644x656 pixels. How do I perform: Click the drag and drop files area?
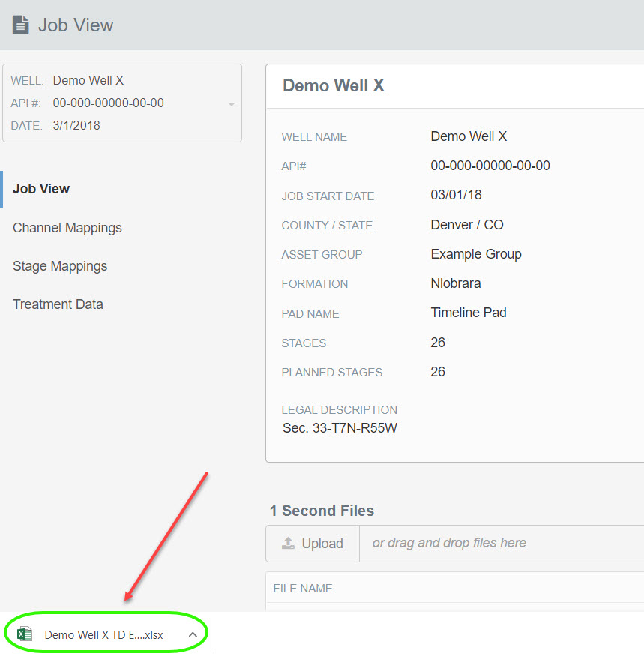450,543
